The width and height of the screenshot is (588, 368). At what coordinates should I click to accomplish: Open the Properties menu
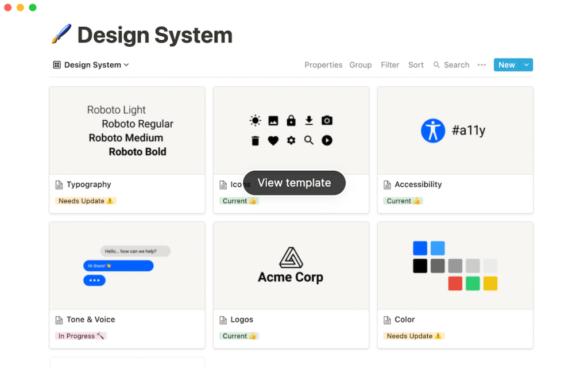pos(323,65)
